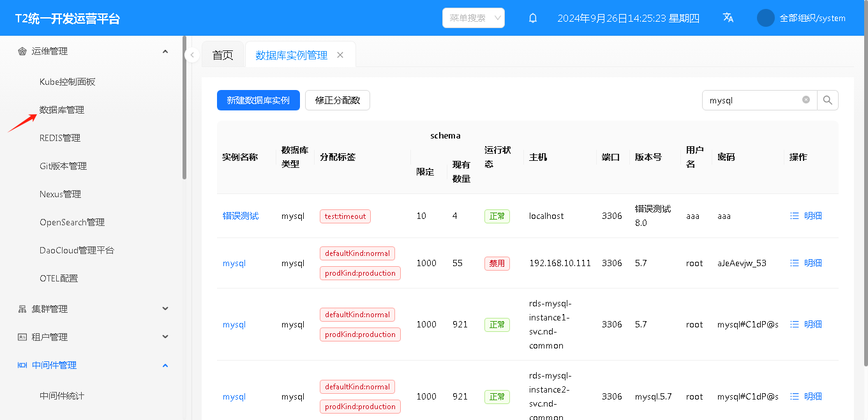Collapse the sidebar with the arrow icon
The image size is (868, 420).
(x=192, y=56)
